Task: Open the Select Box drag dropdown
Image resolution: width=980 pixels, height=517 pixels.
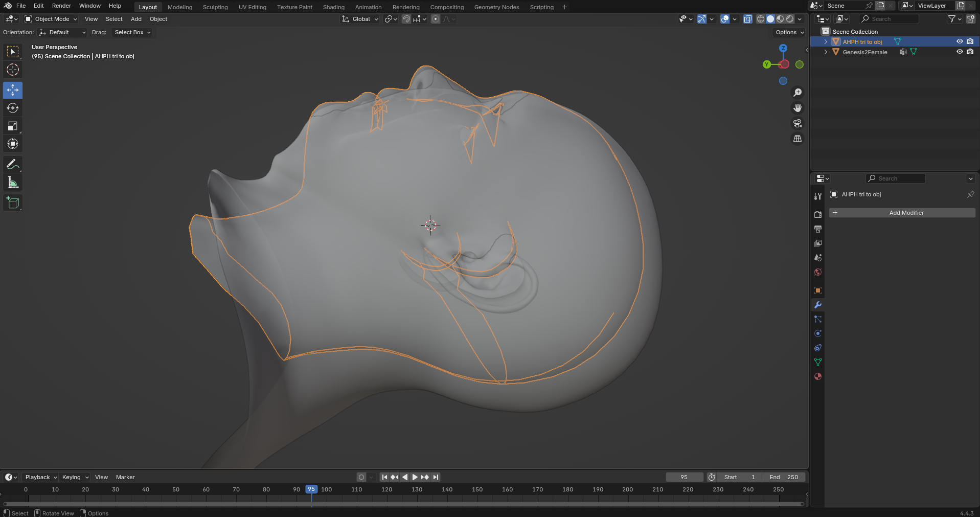Action: (x=132, y=32)
